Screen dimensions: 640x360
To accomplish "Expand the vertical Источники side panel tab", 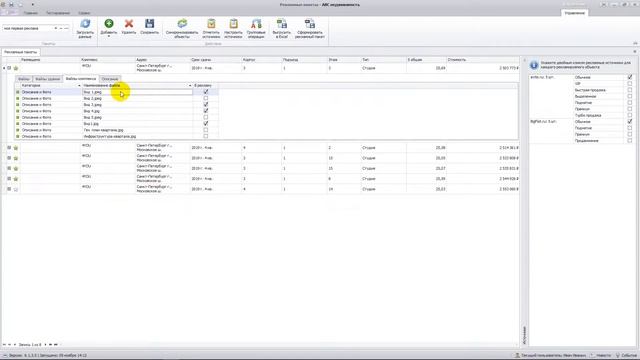I will [x=524, y=335].
